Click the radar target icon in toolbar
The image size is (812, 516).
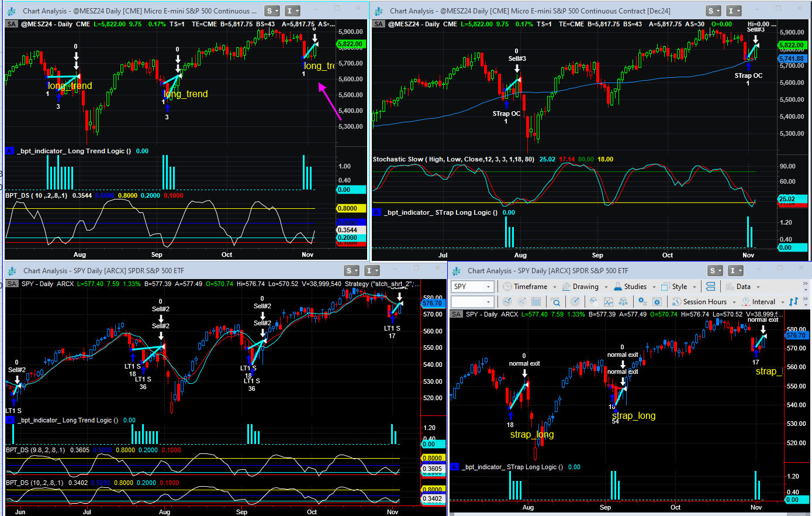(575, 302)
